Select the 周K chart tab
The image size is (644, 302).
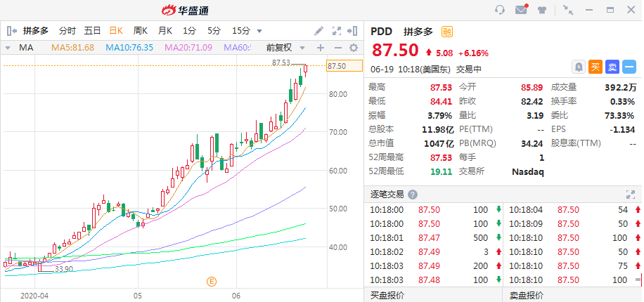coord(141,31)
